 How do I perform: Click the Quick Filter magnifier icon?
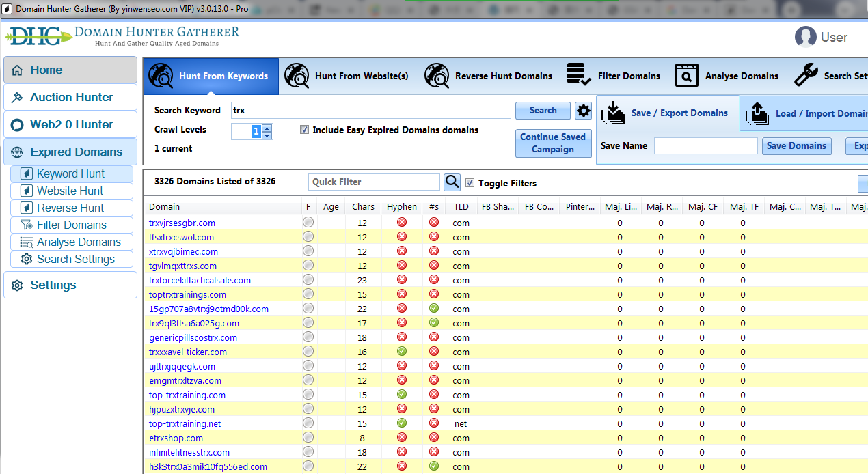452,182
